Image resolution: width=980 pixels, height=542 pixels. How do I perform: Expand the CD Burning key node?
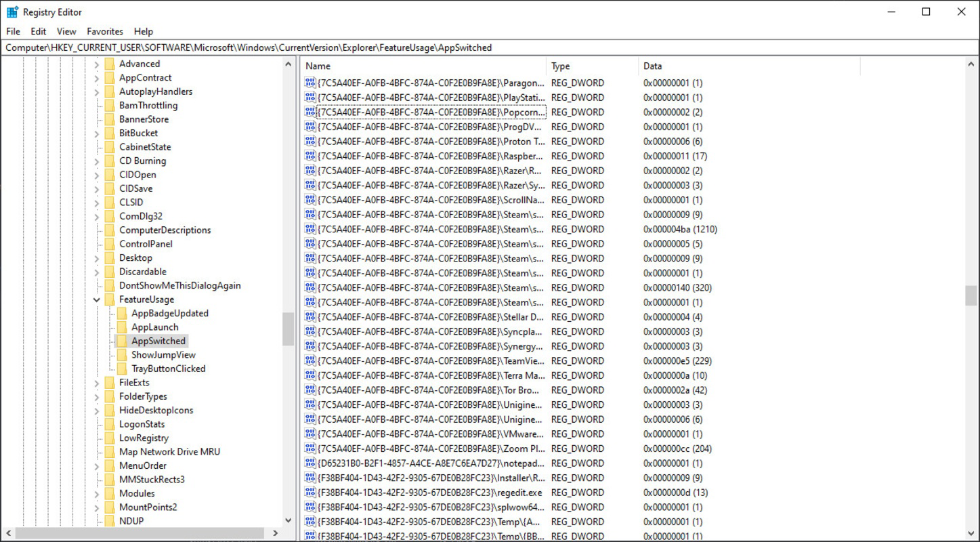(x=96, y=161)
